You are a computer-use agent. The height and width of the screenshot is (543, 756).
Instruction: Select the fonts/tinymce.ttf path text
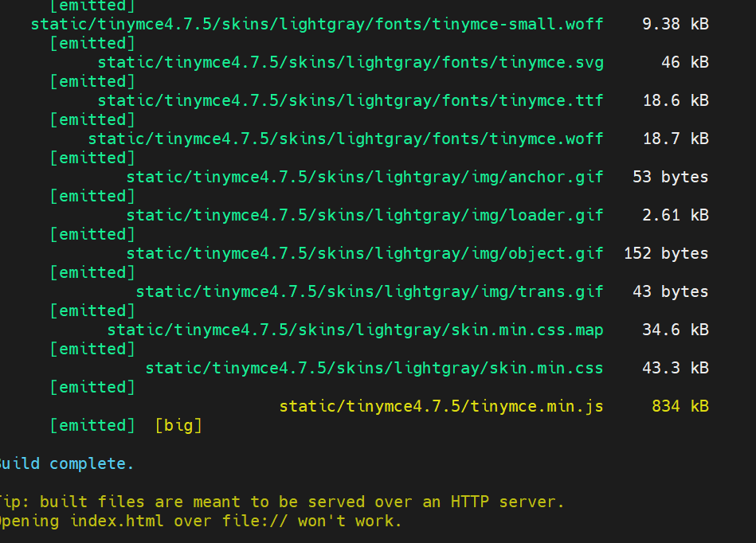351,100
